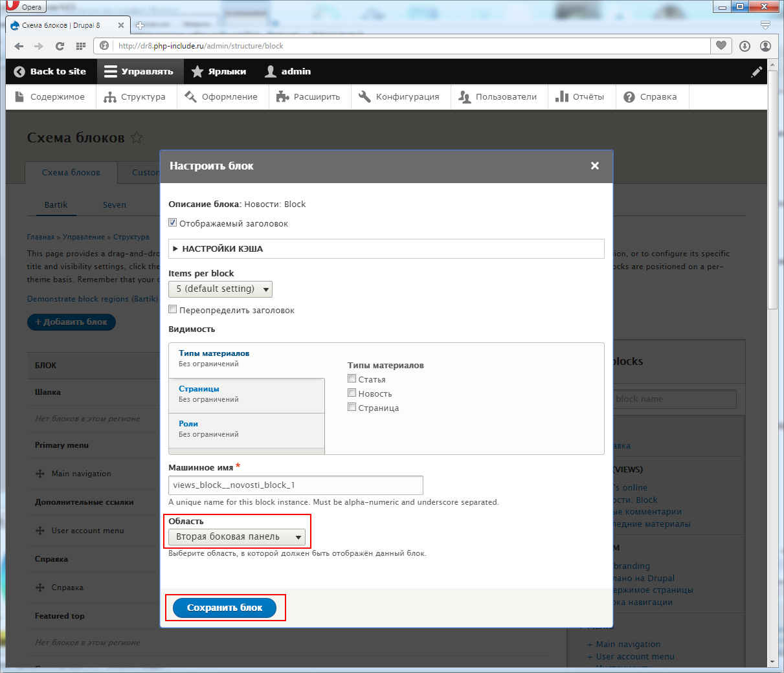Open the Структура admin menu
This screenshot has height=673, width=784.
coord(135,97)
